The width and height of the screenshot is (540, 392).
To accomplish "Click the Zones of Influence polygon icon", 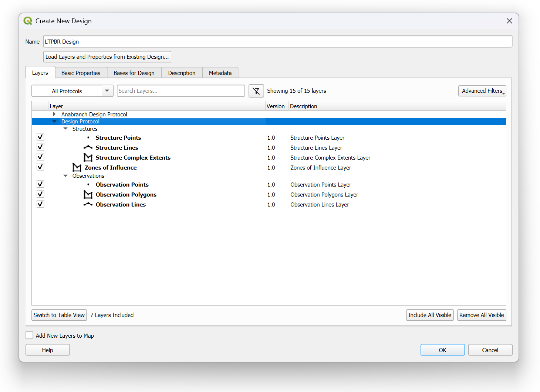I will point(77,168).
